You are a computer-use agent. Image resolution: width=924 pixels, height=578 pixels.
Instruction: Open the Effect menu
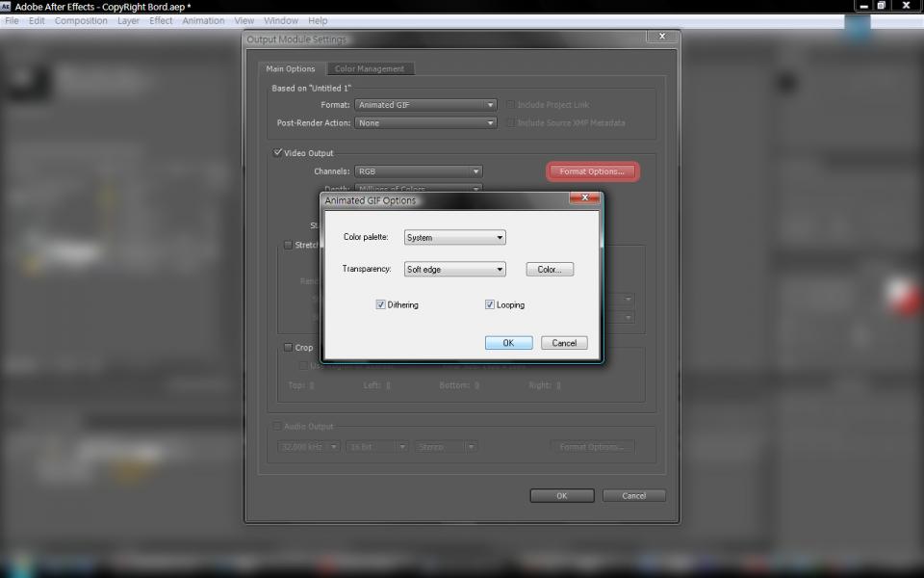point(160,20)
